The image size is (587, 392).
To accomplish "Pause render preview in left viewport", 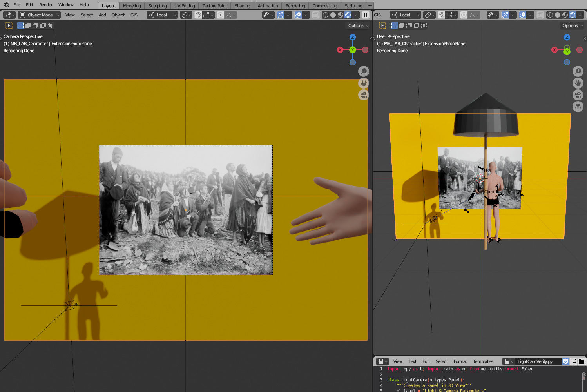I will coord(366,15).
